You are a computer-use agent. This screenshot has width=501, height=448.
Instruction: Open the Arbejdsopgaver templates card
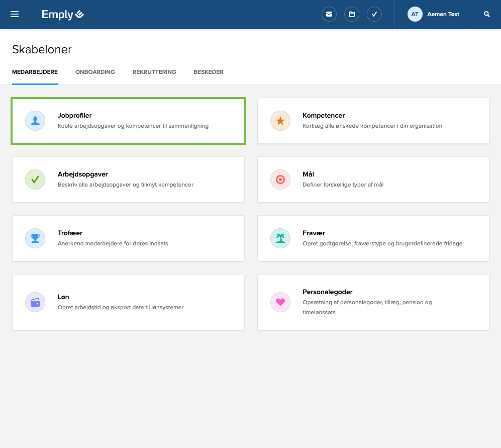(128, 180)
